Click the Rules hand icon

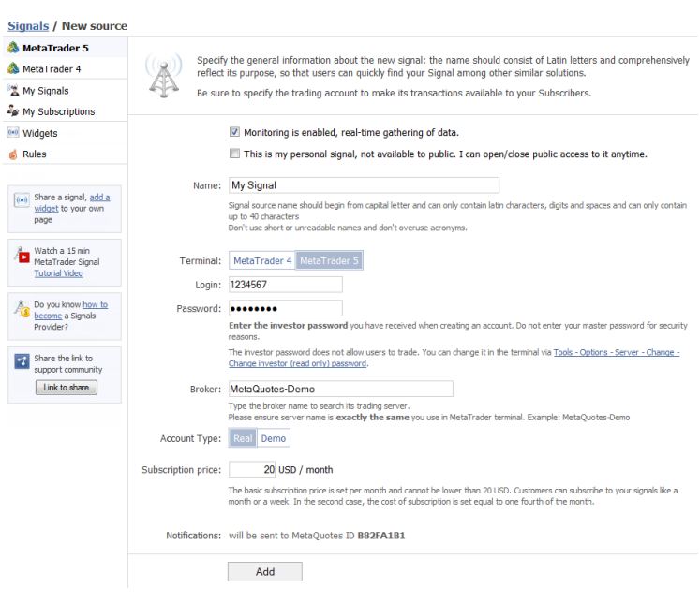point(13,154)
